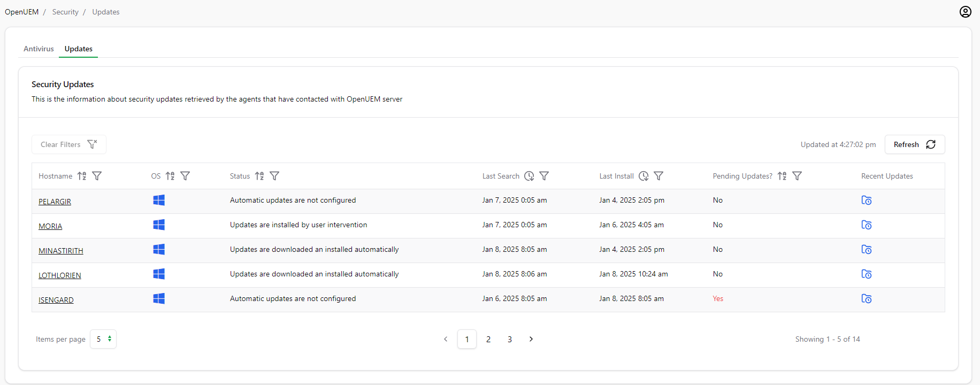
Task: Click PELARGIR's 'Automatic updates are not configured' status
Action: tap(293, 200)
